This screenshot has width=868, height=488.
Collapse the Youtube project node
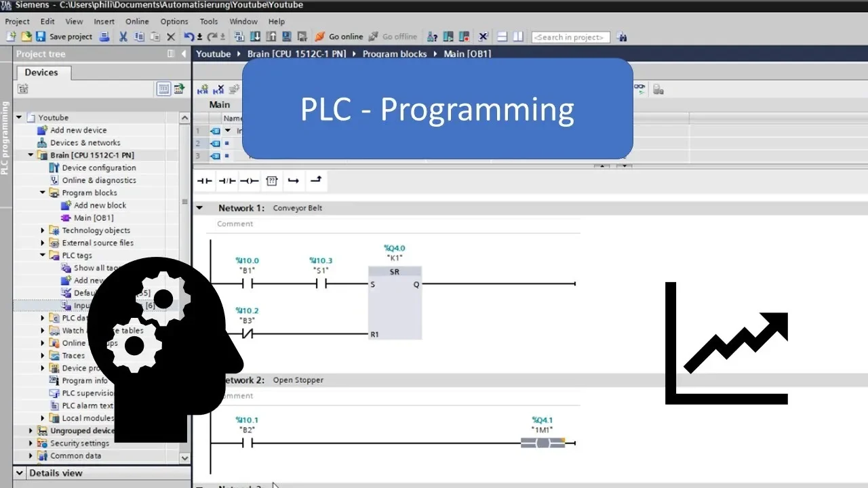[x=19, y=117]
